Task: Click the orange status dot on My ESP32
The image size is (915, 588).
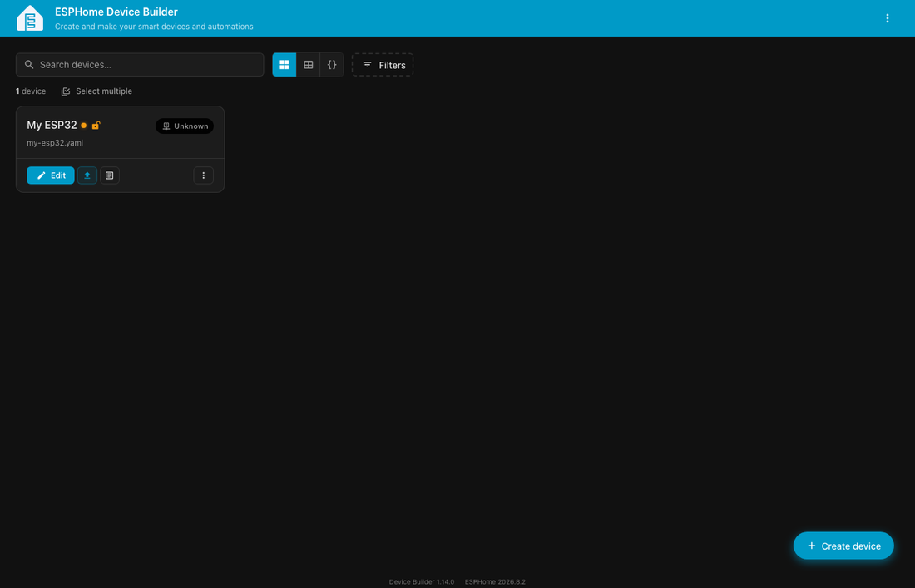Action: pyautogui.click(x=83, y=126)
